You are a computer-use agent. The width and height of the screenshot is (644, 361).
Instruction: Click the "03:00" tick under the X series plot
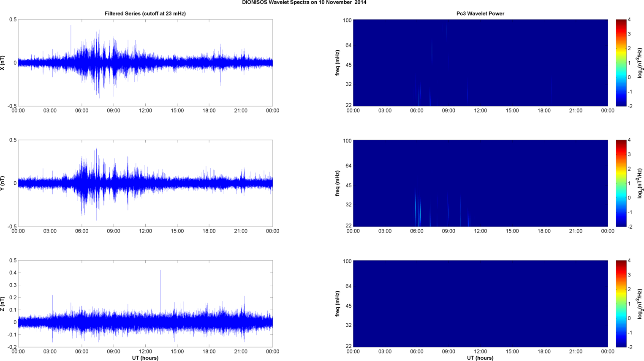click(x=50, y=111)
